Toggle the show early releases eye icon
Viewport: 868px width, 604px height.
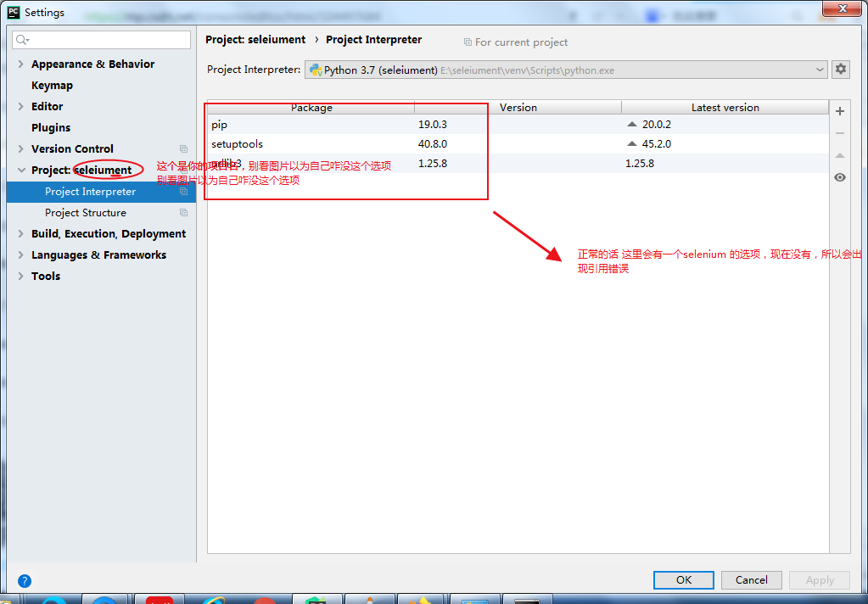840,177
